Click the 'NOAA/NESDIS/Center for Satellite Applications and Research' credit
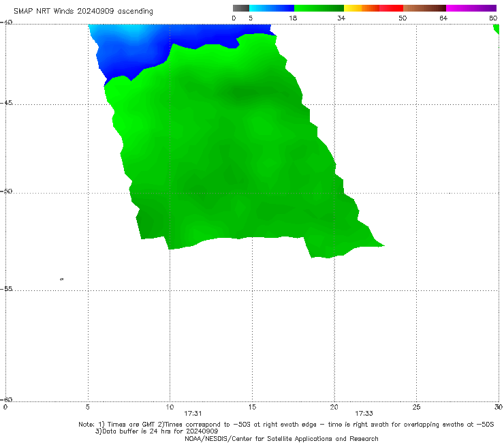The image size is (504, 443). [x=281, y=439]
